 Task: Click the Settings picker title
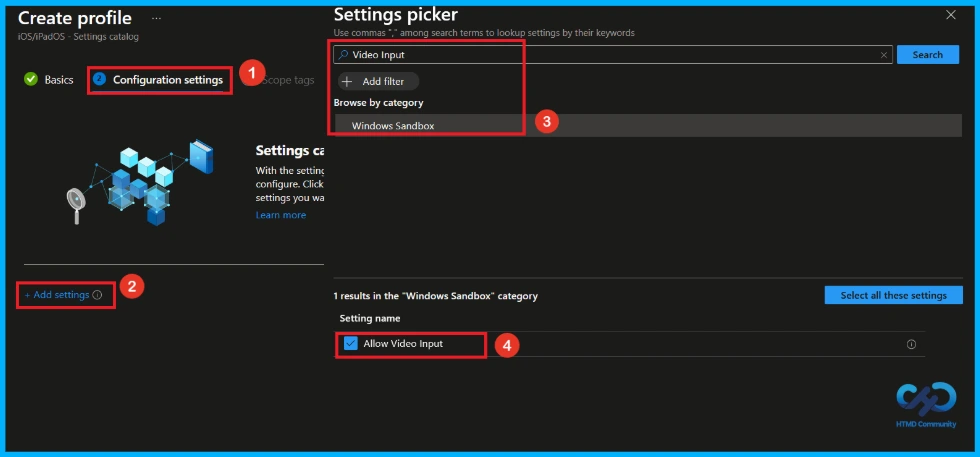[396, 14]
